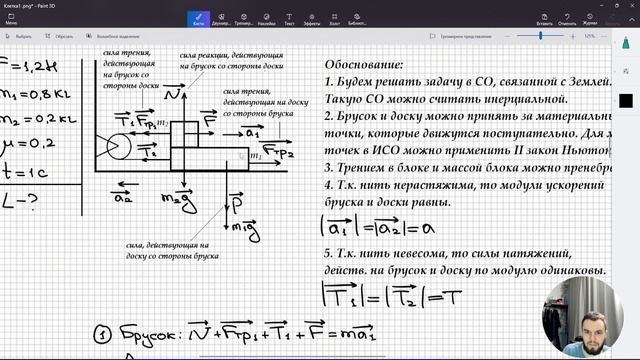
Task: Click the zoom in plus button
Action: (x=573, y=36)
